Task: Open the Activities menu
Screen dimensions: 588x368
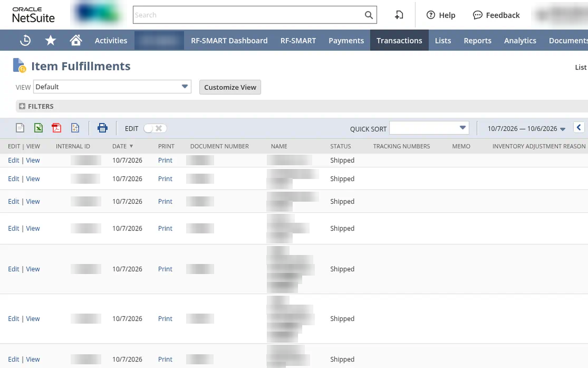Action: 111,40
